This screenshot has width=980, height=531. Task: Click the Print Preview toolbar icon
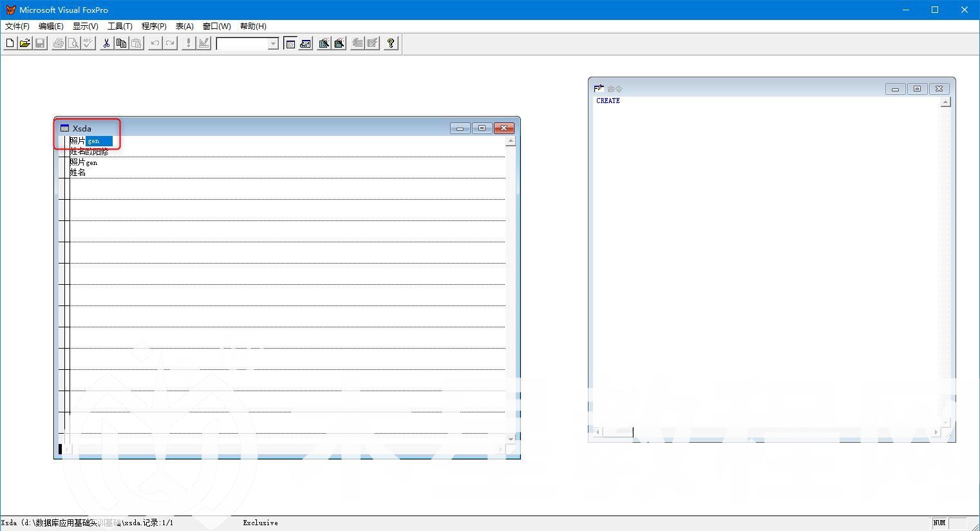point(73,43)
